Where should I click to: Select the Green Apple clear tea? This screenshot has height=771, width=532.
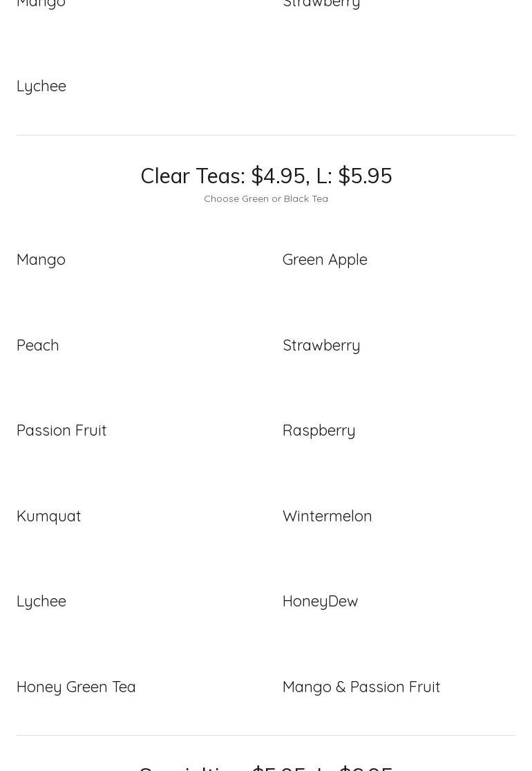point(325,260)
